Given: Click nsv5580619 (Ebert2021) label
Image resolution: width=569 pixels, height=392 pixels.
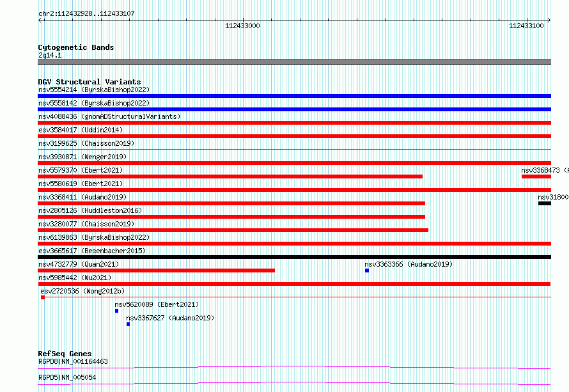Looking at the screenshot, I should point(81,184).
